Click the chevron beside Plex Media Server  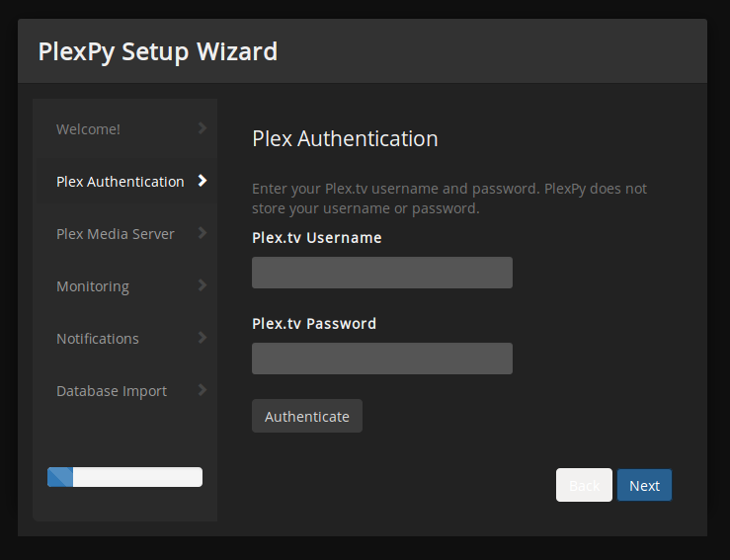pos(203,233)
